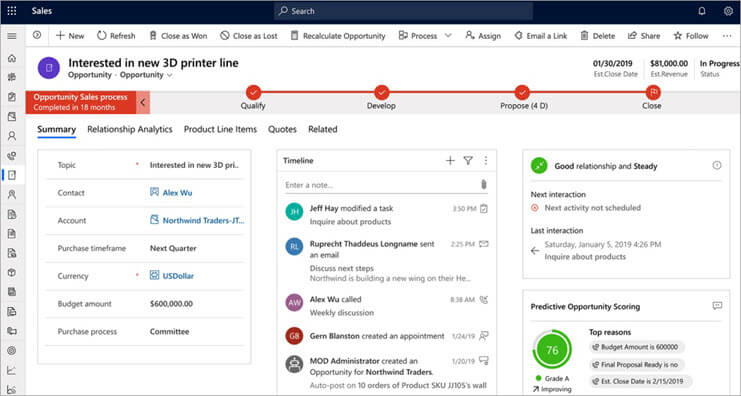Click the phone icon beside Alex Wu call
Screen dimensions: 741x396
pos(483,300)
